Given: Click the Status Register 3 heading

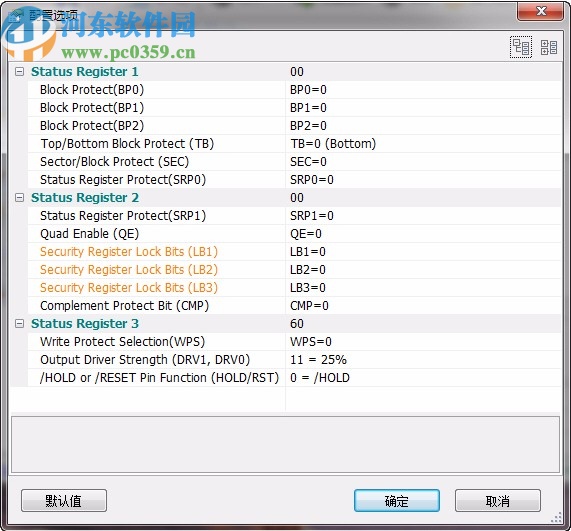Looking at the screenshot, I should point(84,323).
